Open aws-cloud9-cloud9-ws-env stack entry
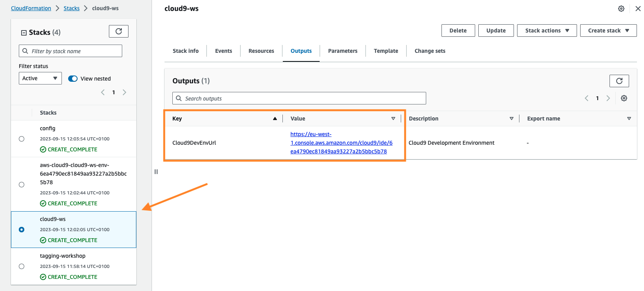 point(83,174)
